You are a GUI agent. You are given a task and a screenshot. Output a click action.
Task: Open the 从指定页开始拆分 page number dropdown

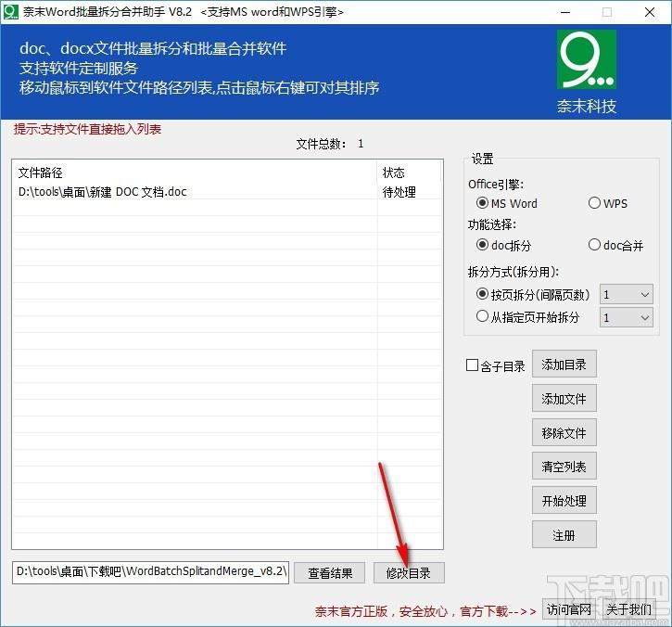pyautogui.click(x=627, y=318)
